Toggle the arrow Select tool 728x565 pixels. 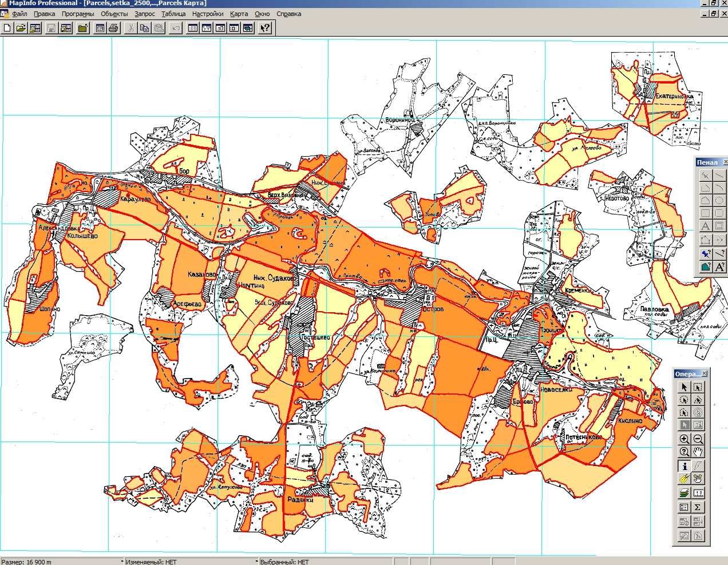pos(685,387)
